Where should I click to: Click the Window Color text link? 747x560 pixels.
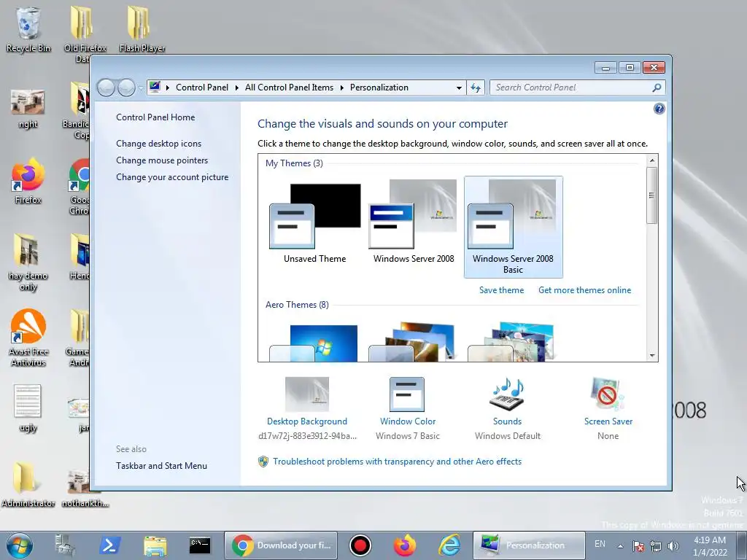[408, 421]
